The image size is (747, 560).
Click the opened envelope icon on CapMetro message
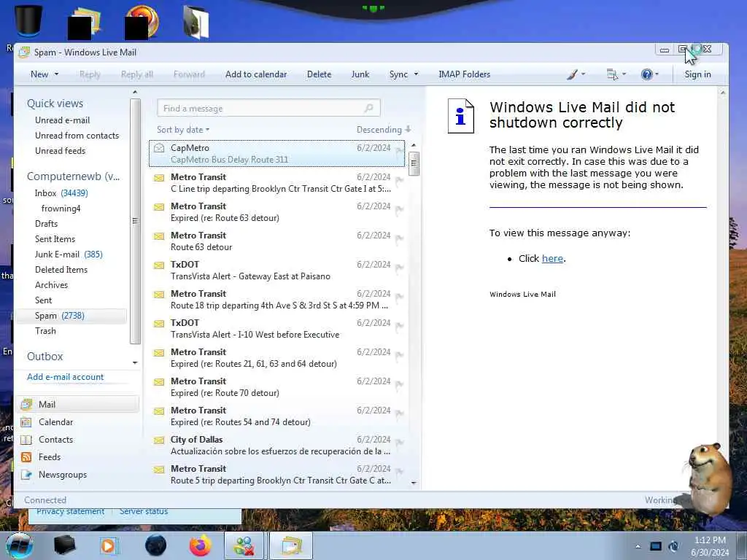pos(159,148)
